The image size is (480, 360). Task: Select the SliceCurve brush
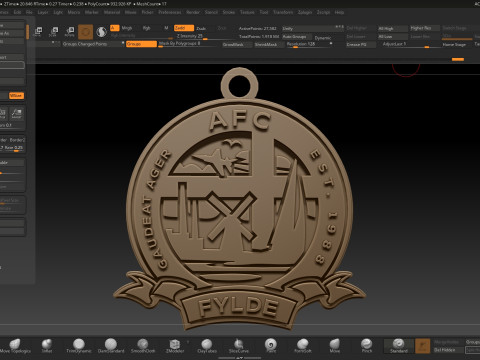(x=239, y=346)
